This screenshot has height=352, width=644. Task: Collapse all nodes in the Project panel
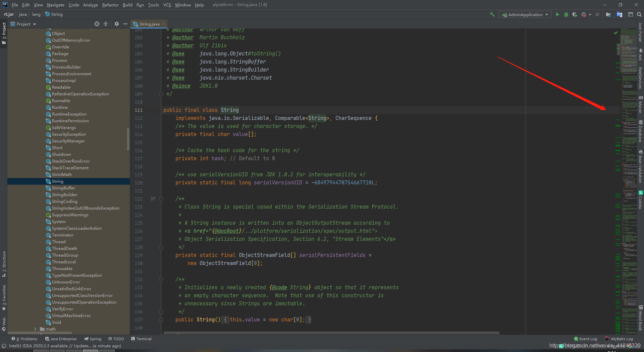coord(106,24)
